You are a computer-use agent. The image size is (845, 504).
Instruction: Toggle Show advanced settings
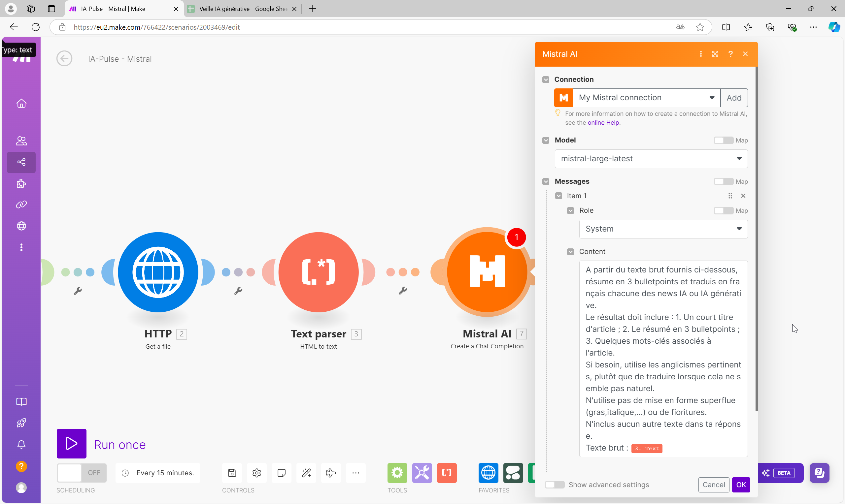tap(555, 485)
